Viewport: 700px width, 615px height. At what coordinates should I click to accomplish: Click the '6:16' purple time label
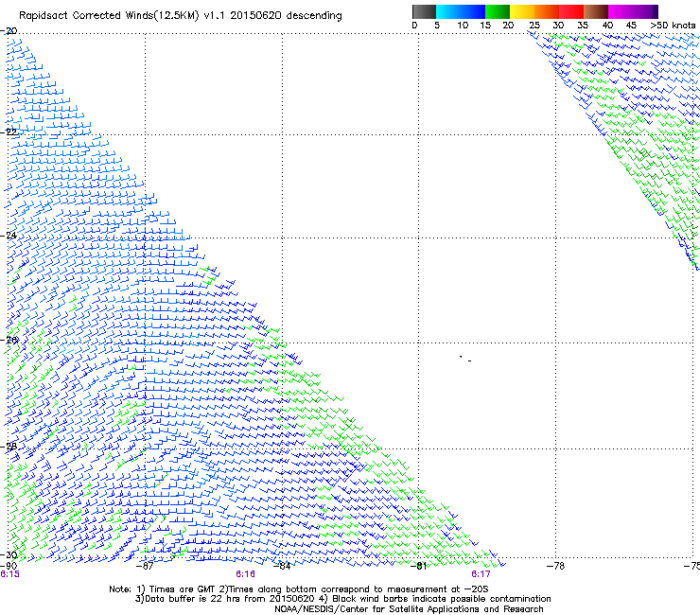pos(245,574)
